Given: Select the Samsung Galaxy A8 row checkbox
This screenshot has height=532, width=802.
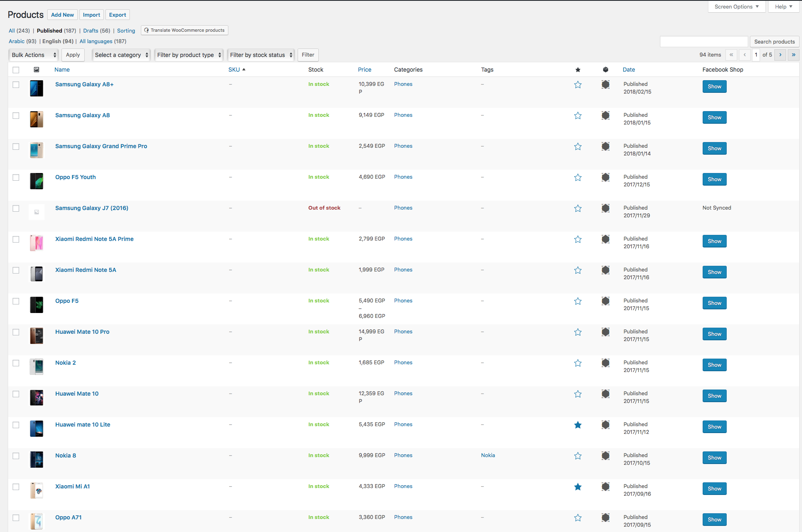Looking at the screenshot, I should pos(16,116).
